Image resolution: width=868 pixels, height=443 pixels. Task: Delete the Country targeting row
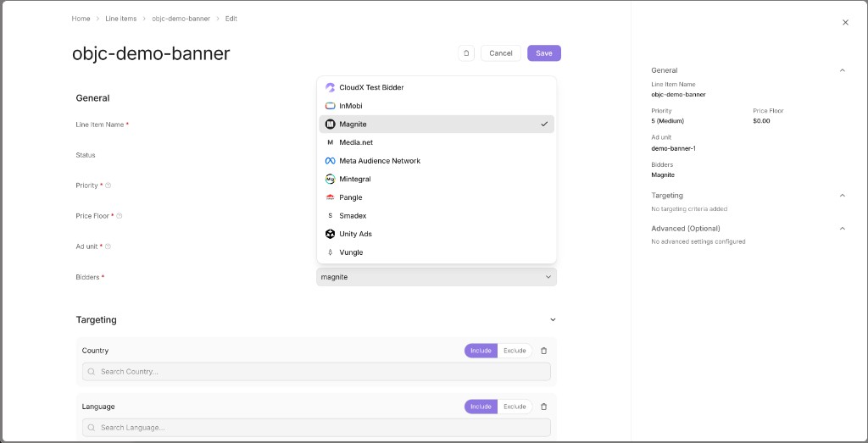[543, 351]
